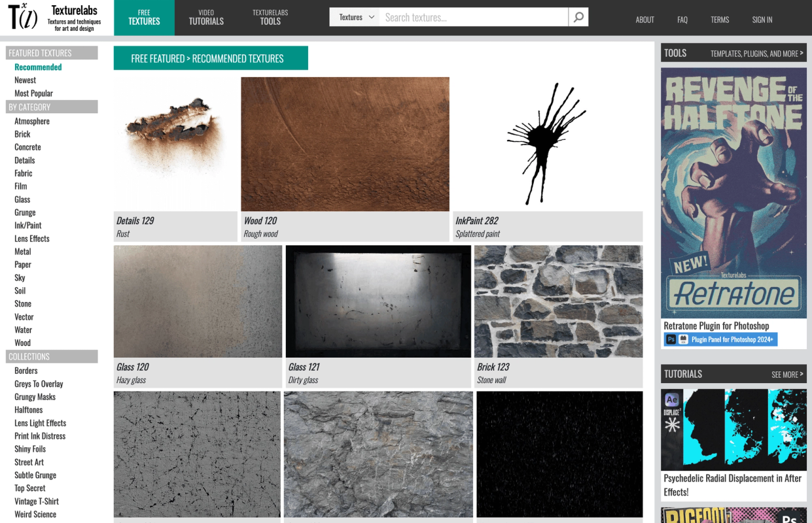Open the Ink/Paint category
This screenshot has width=812, height=523.
28,226
